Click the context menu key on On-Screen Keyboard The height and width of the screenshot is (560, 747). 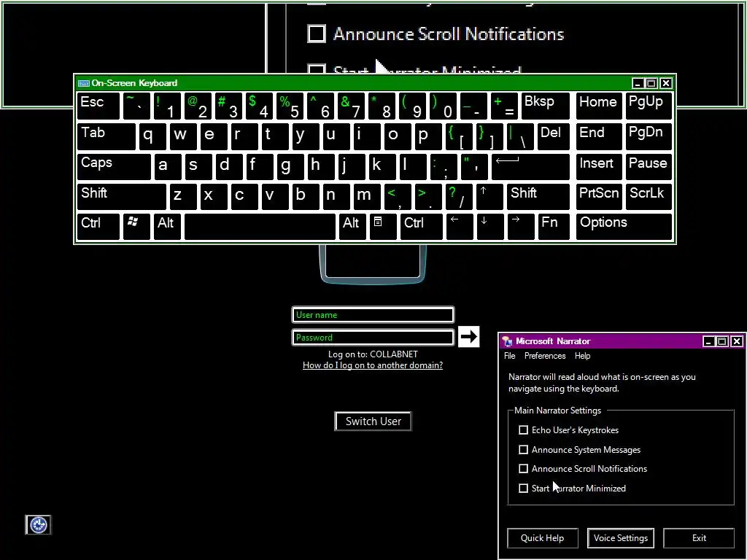[382, 227]
